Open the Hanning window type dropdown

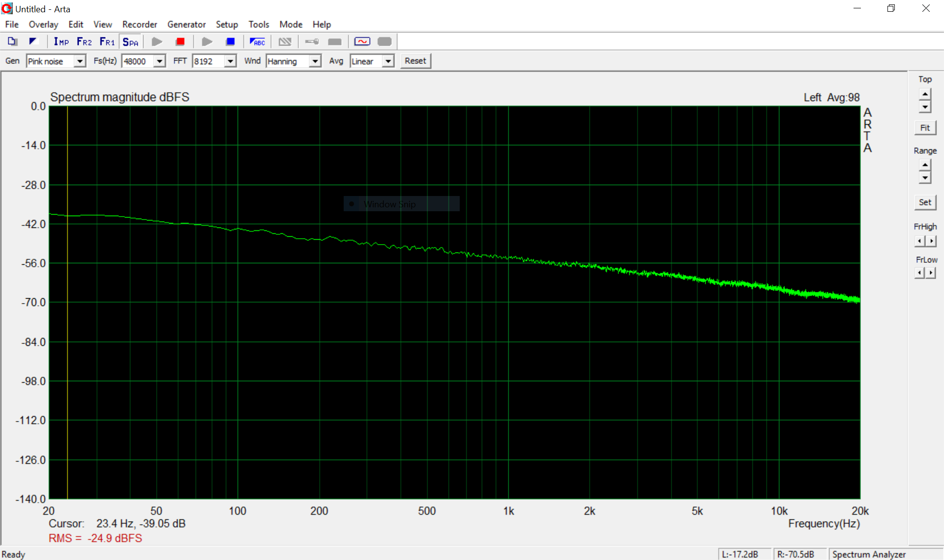point(315,61)
